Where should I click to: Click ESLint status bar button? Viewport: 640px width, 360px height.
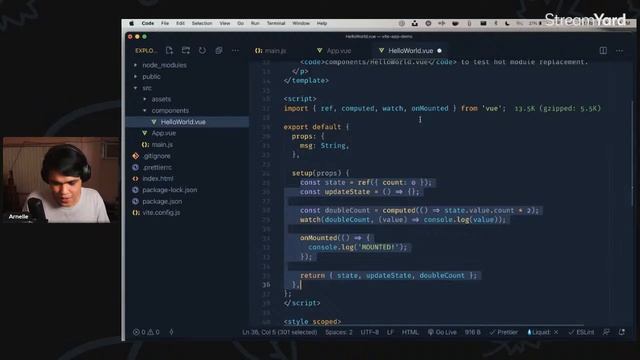pyautogui.click(x=581, y=332)
